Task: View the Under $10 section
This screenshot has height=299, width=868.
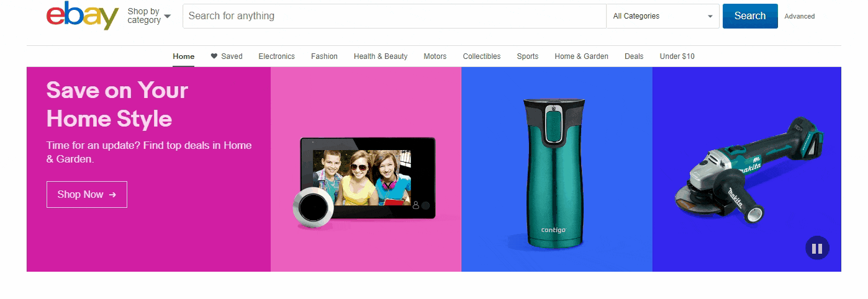Action: point(677,56)
